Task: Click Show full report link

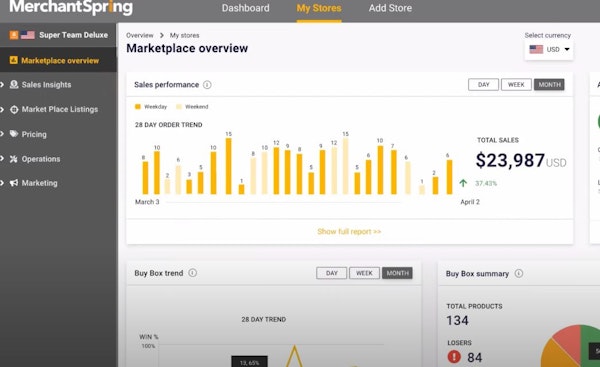Action: point(349,232)
